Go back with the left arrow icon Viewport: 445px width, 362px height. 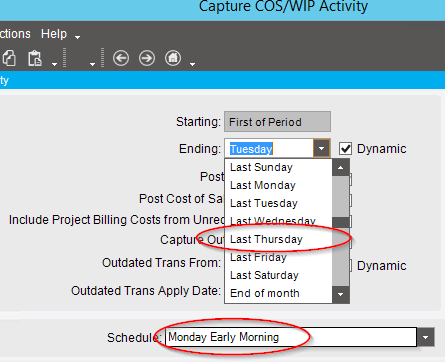(121, 58)
